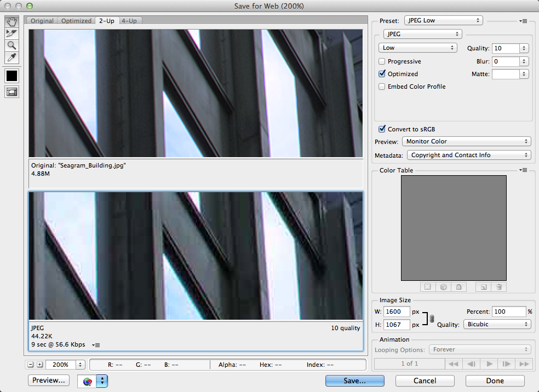Click the Save button
This screenshot has height=392, width=539.
pos(354,381)
